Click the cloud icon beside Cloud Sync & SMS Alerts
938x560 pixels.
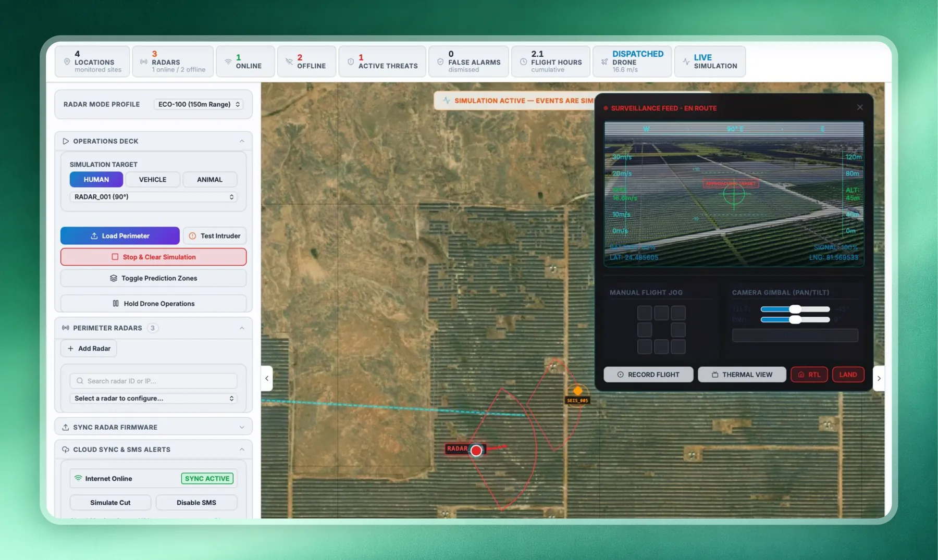66,450
